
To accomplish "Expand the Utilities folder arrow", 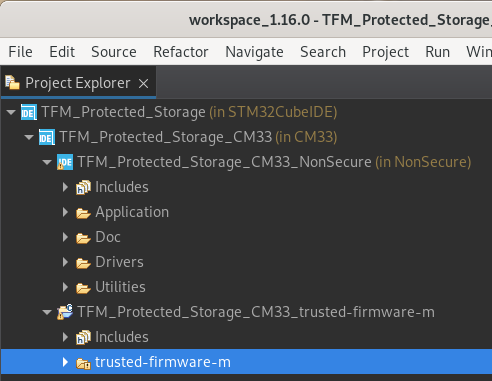I will (65, 287).
